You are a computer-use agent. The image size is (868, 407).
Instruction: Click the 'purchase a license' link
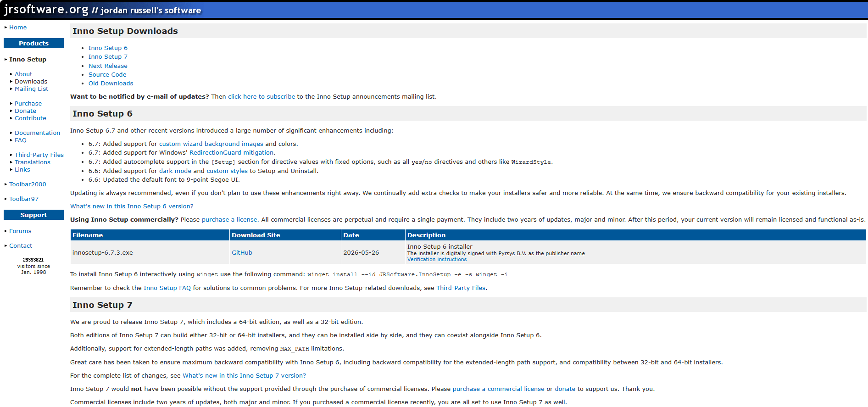(x=229, y=220)
